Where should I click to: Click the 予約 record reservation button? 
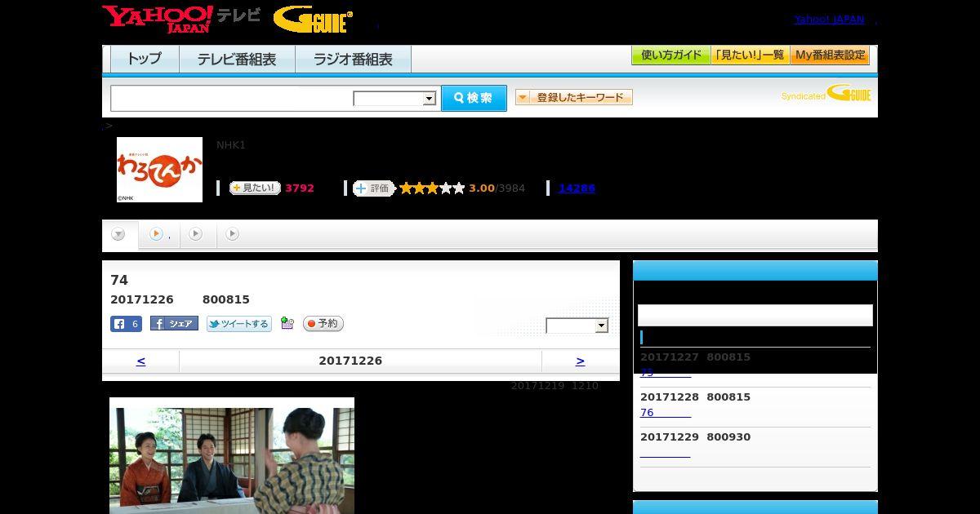pyautogui.click(x=323, y=324)
